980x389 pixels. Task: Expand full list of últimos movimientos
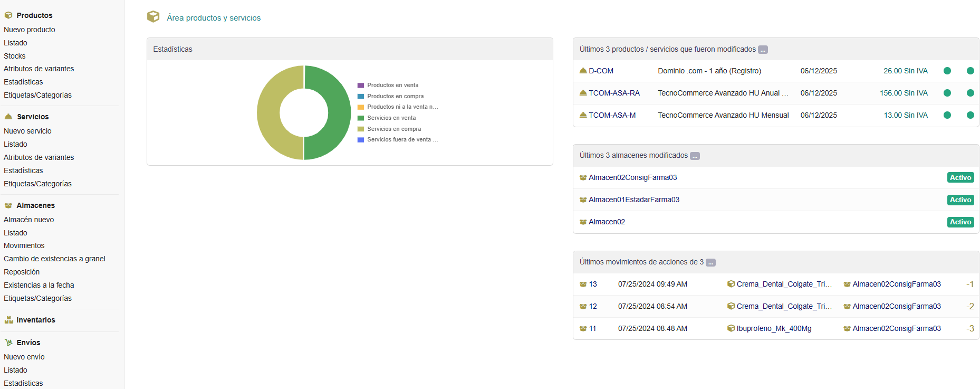click(710, 263)
